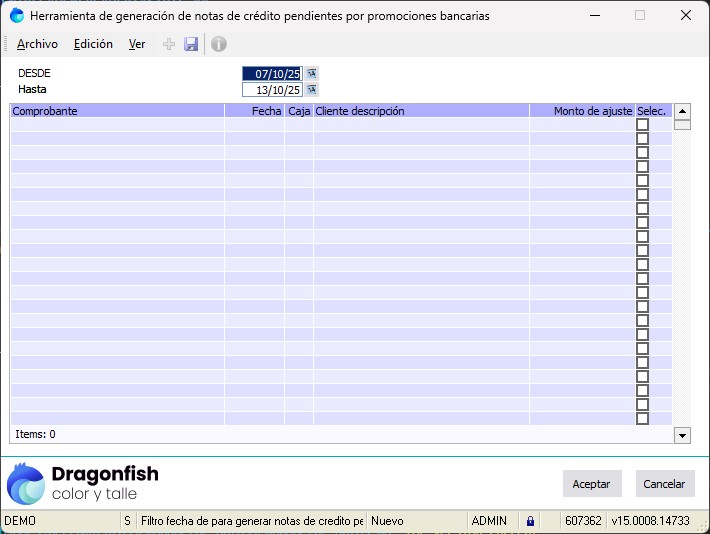Click the grid's vertical scrollbar thumb
This screenshot has height=534, width=710.
tap(682, 125)
